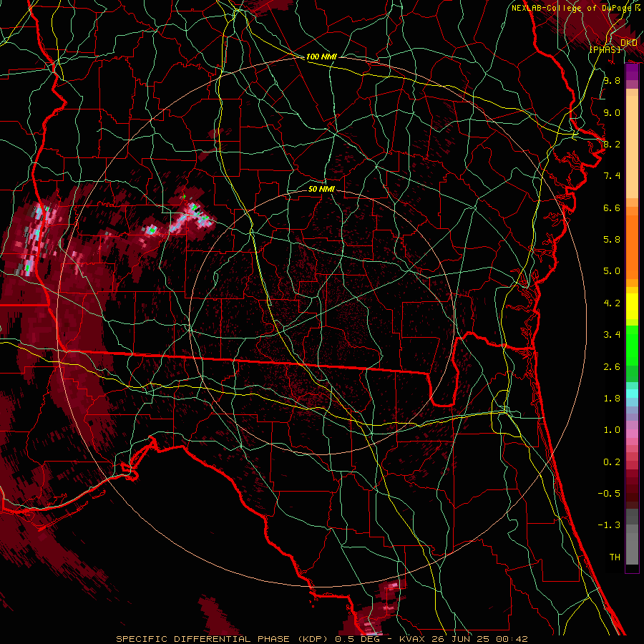Select the 8.2 scale value
644x644 pixels.
tap(612, 144)
